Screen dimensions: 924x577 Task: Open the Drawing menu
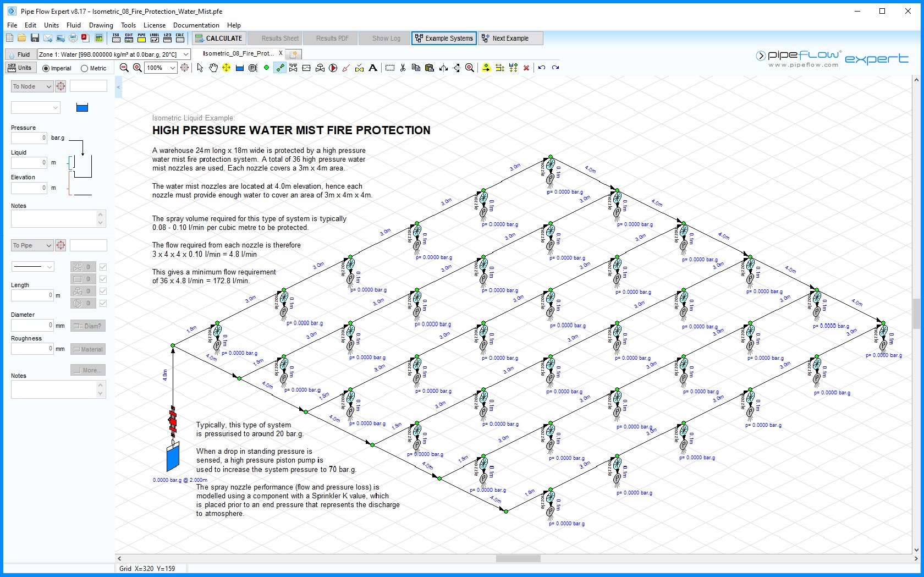[x=101, y=25]
